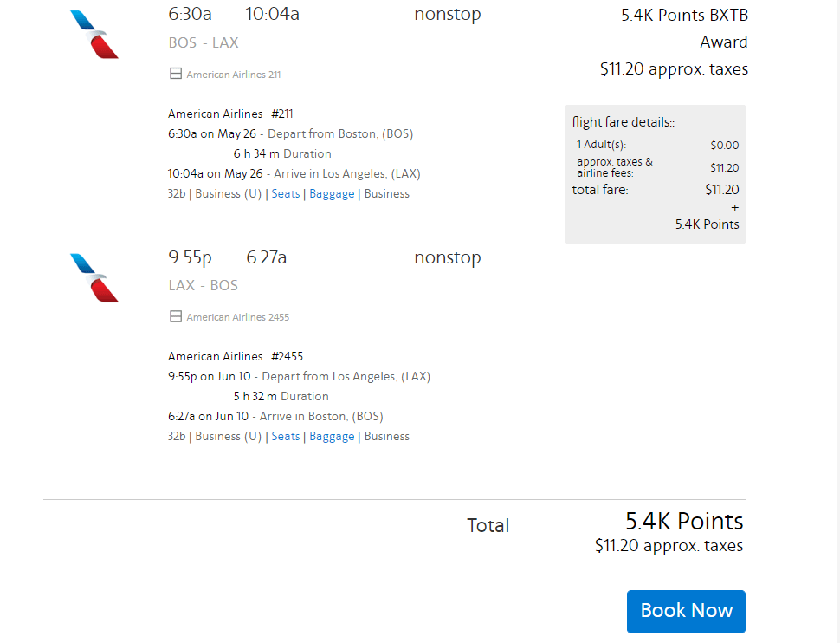Open Seats link for flight #2455
Screen dimensions: 840x643
pos(286,437)
